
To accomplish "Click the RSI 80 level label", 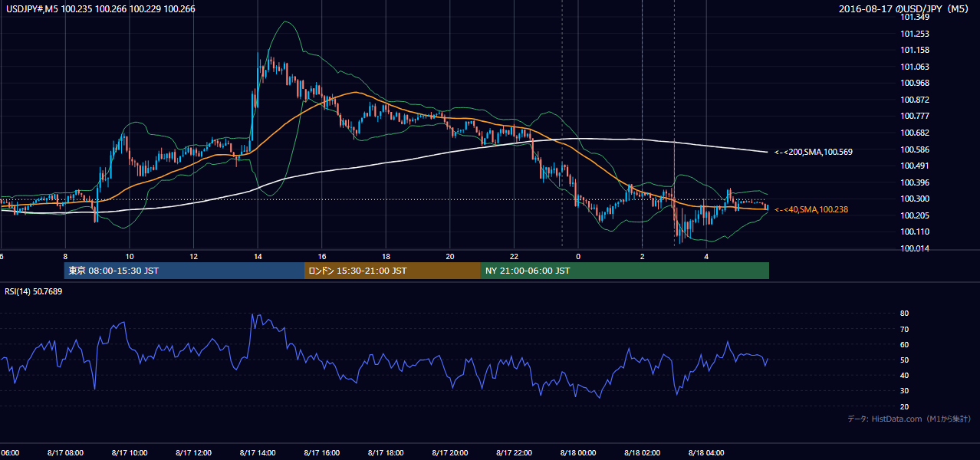I will [904, 314].
